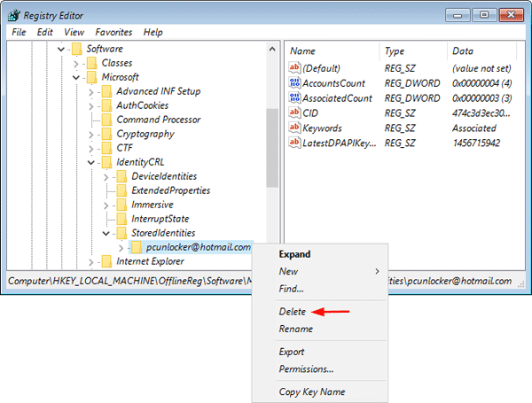532x403 pixels.
Task: Click the Registry Editor app icon in title bar
Action: tap(15, 15)
